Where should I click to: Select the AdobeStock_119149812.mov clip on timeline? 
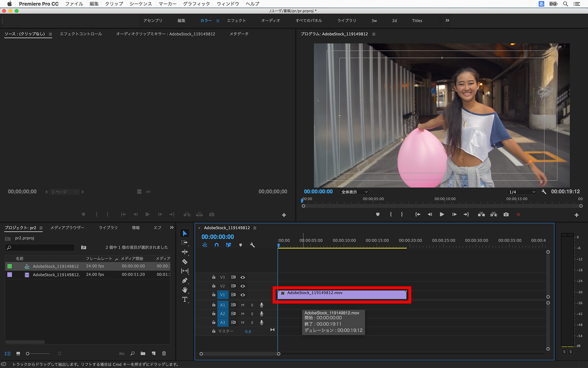pos(342,295)
